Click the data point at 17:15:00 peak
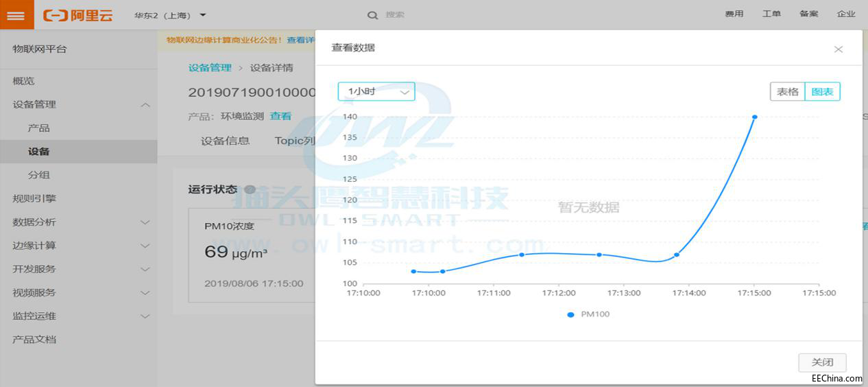 pos(754,117)
